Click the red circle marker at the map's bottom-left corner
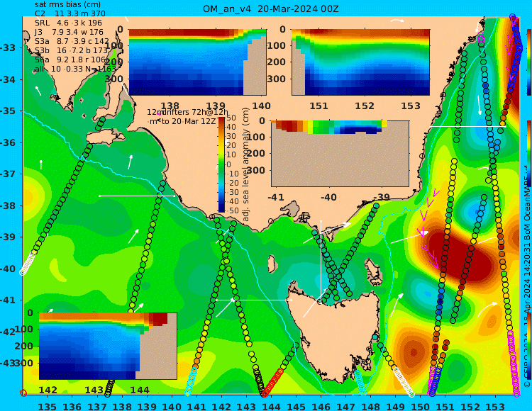 23,393
